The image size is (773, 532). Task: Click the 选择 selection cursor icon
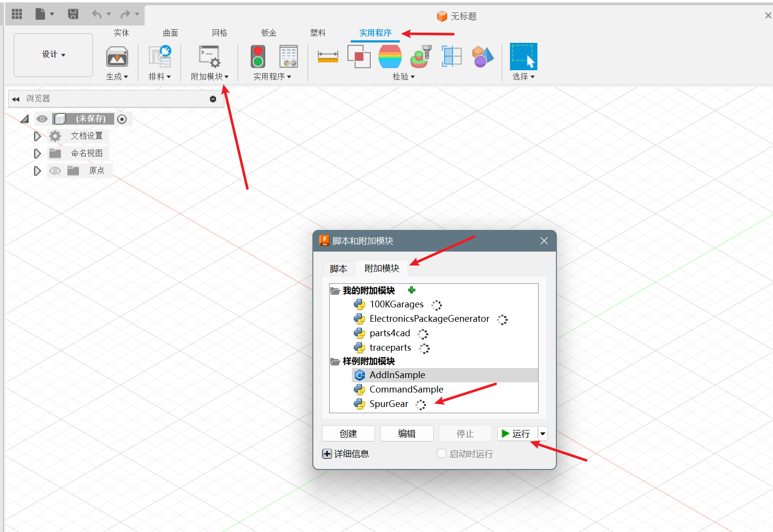(524, 57)
